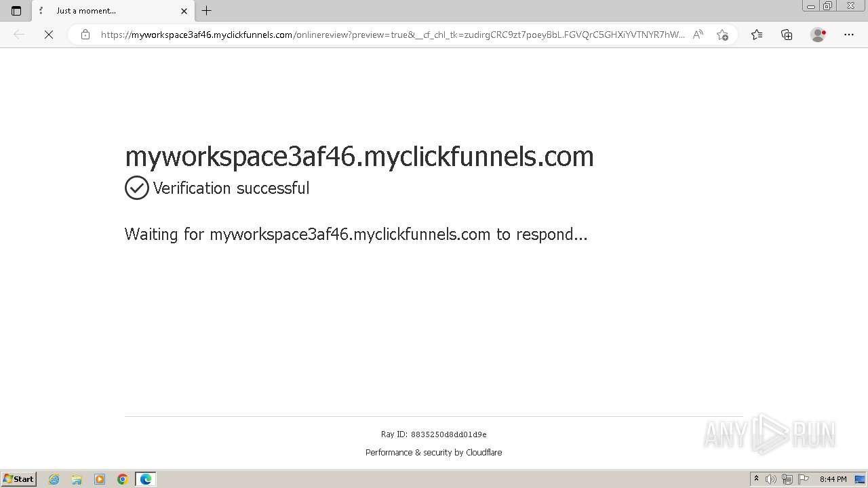Switch to Microsoft Edge taskbar button
Viewport: 868px width, 488px height.
(146, 479)
